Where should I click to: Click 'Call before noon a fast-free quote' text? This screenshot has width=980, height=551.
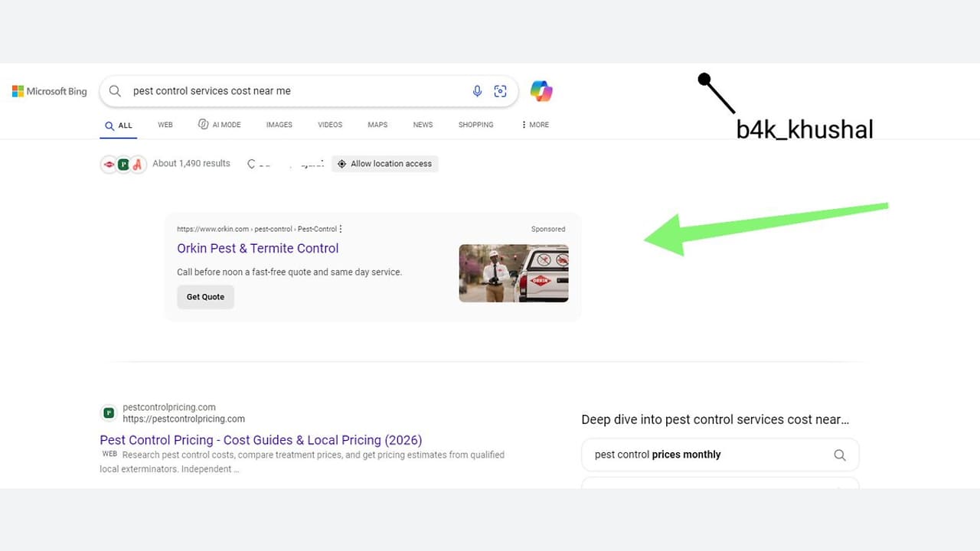pyautogui.click(x=289, y=272)
